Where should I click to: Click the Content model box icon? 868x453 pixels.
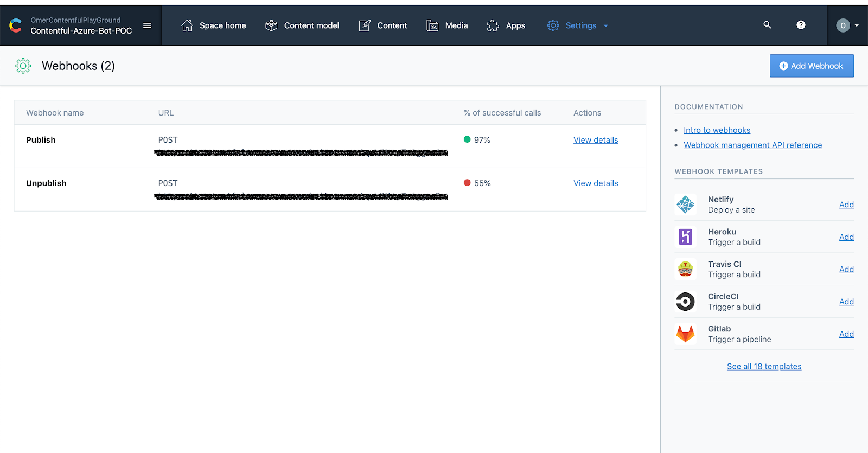coord(271,25)
